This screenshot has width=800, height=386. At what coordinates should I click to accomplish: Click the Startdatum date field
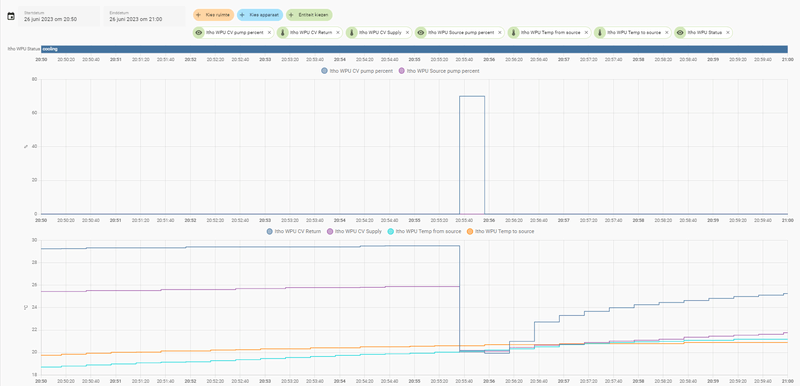coord(59,16)
